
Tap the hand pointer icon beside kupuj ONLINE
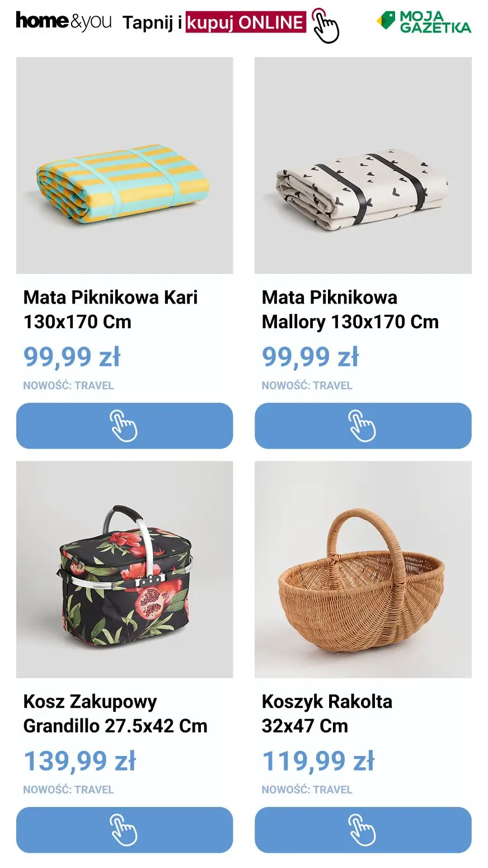coord(325,25)
